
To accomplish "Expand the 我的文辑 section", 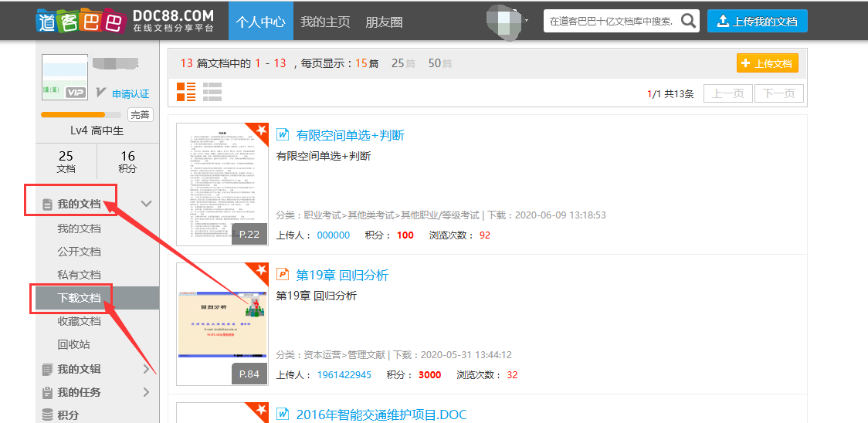I will [146, 369].
